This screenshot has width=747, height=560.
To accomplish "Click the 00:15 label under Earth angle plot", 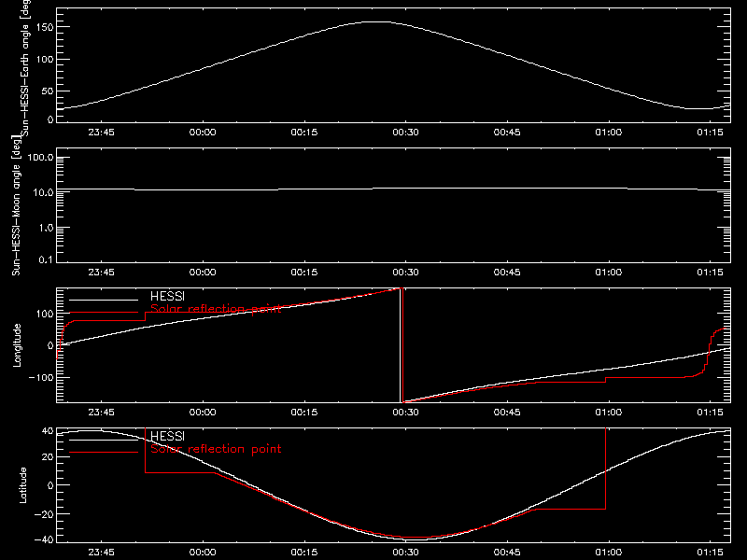I will tap(304, 133).
